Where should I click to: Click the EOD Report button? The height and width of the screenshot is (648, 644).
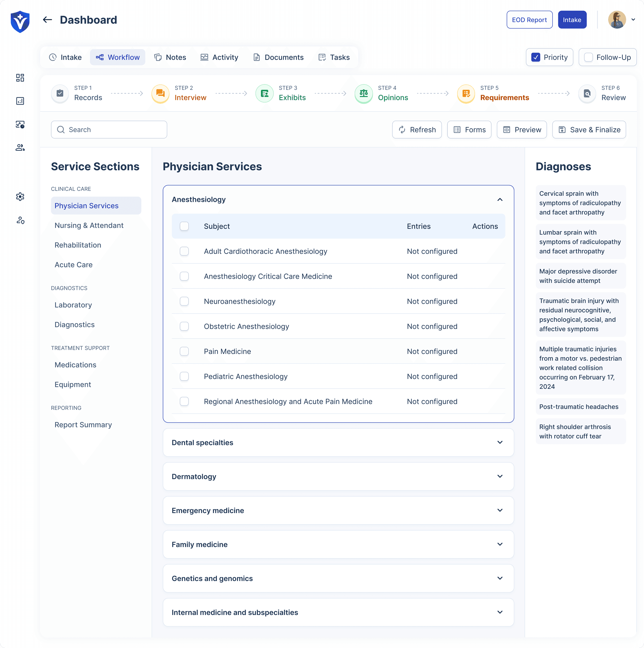[x=529, y=20]
